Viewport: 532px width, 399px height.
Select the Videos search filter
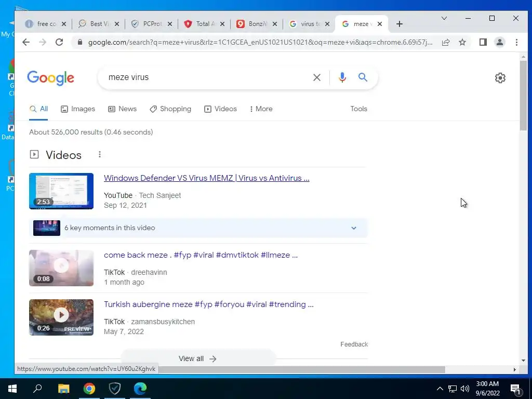pos(220,109)
